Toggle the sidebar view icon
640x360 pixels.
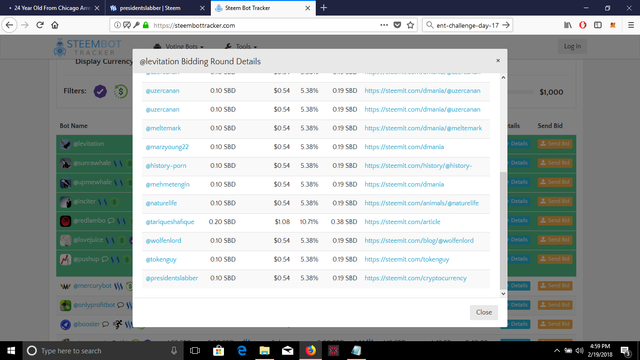(x=598, y=25)
